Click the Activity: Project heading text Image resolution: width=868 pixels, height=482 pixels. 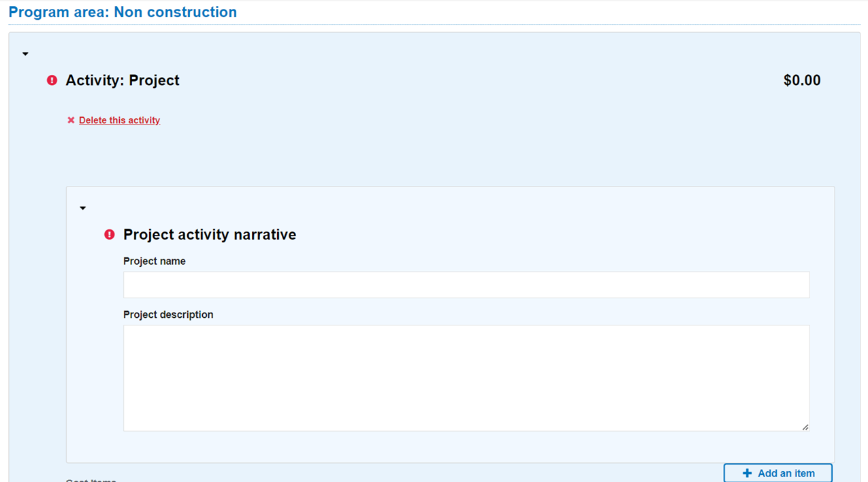[x=123, y=80]
